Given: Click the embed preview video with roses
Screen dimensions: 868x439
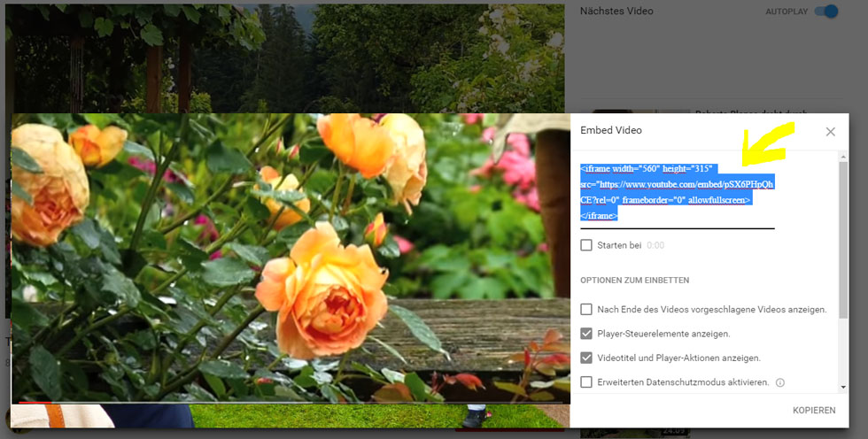Looking at the screenshot, I should 291,257.
